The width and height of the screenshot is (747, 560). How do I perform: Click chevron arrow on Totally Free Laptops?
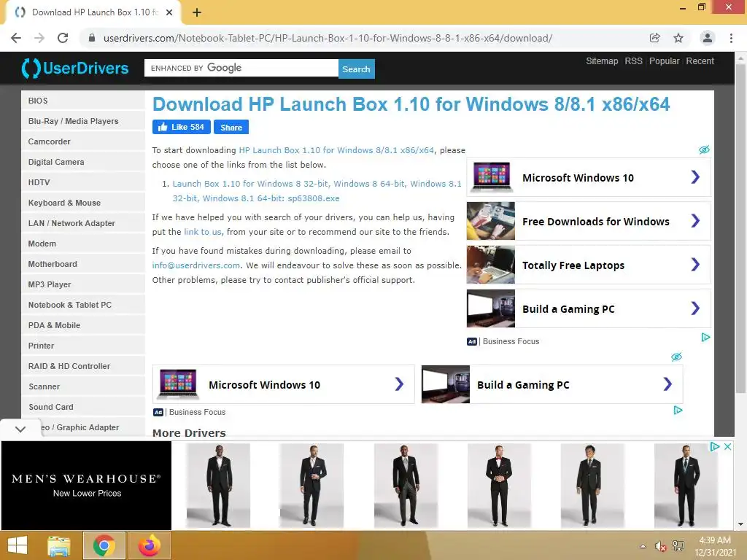point(695,265)
